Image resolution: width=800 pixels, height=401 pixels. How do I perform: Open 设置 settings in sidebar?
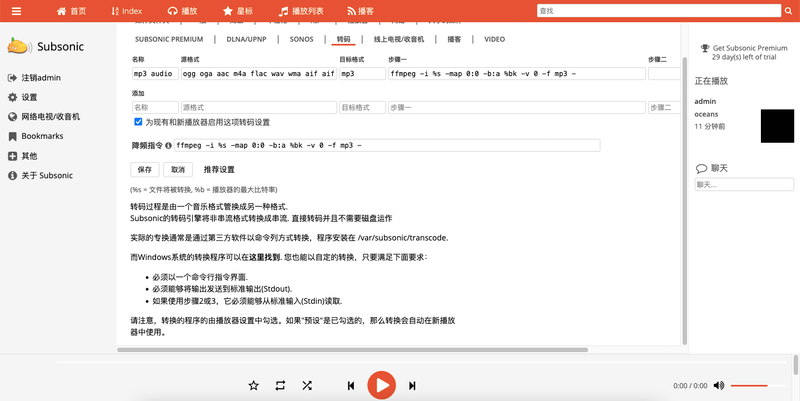pos(22,97)
